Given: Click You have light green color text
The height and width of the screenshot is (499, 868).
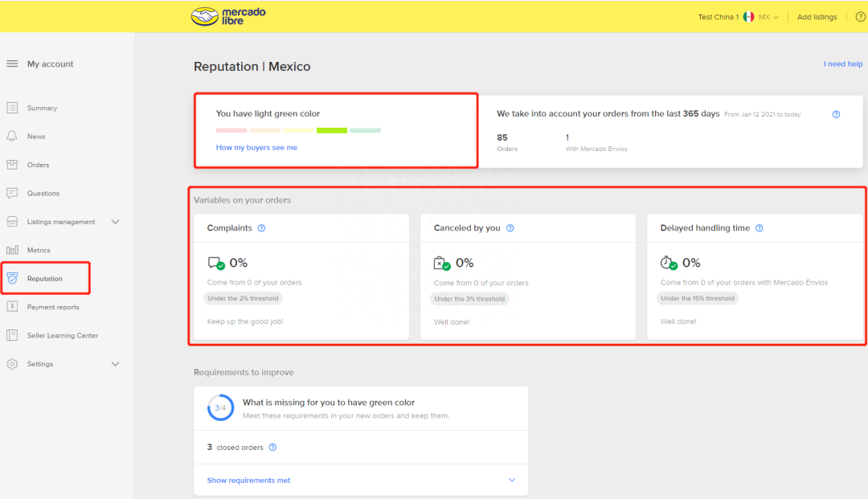Looking at the screenshot, I should tap(268, 113).
